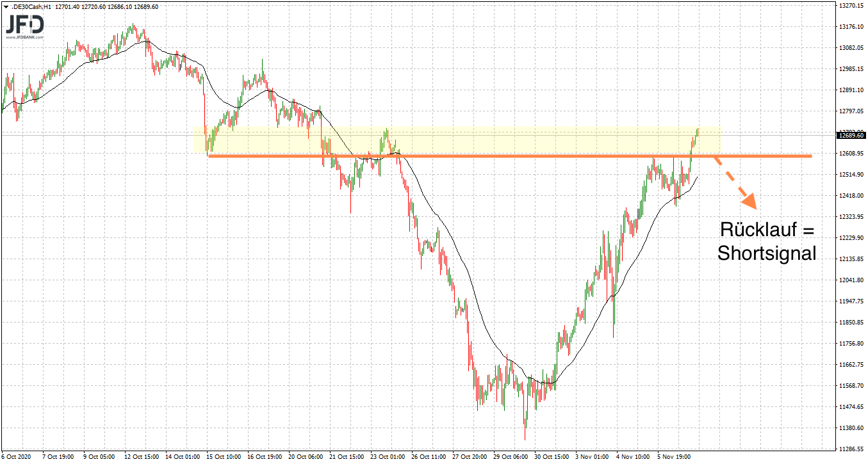
Task: Click the JFD logo
Action: click(x=25, y=25)
